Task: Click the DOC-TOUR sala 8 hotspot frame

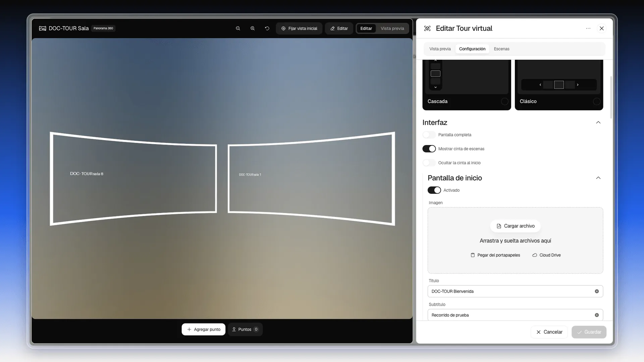Action: coord(133,178)
